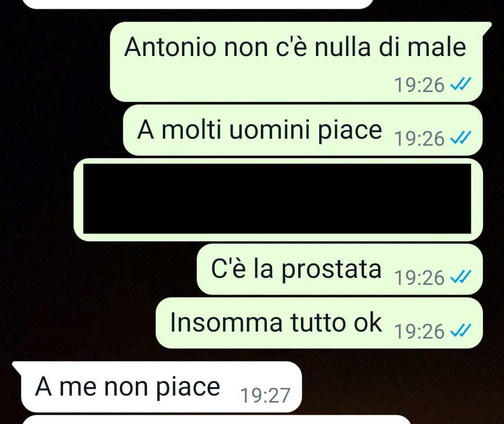Select the 'A molti uomini piace' bubble
504x424 pixels.
[303, 130]
